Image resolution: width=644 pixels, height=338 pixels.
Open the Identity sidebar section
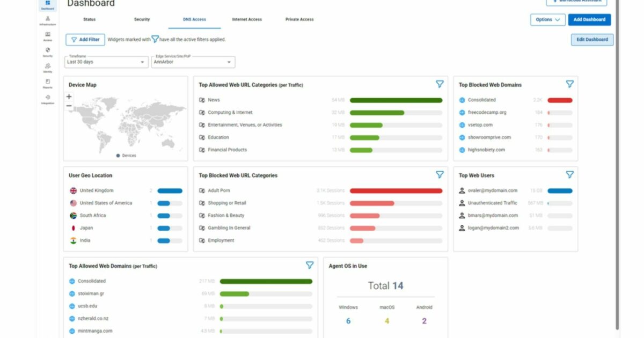pyautogui.click(x=48, y=68)
